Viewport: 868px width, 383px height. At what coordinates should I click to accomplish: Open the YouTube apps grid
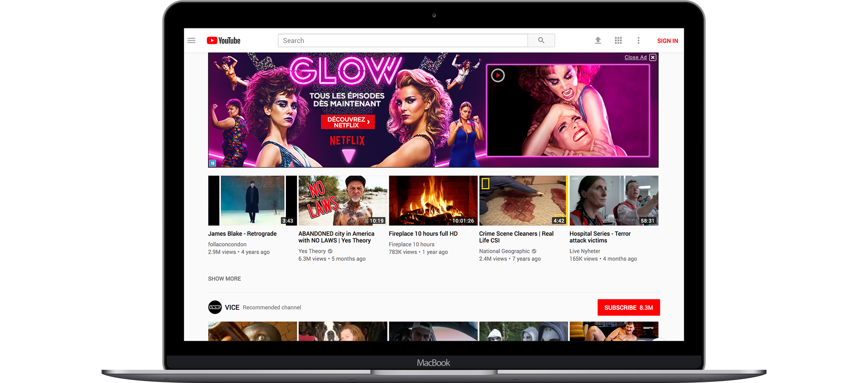click(618, 41)
